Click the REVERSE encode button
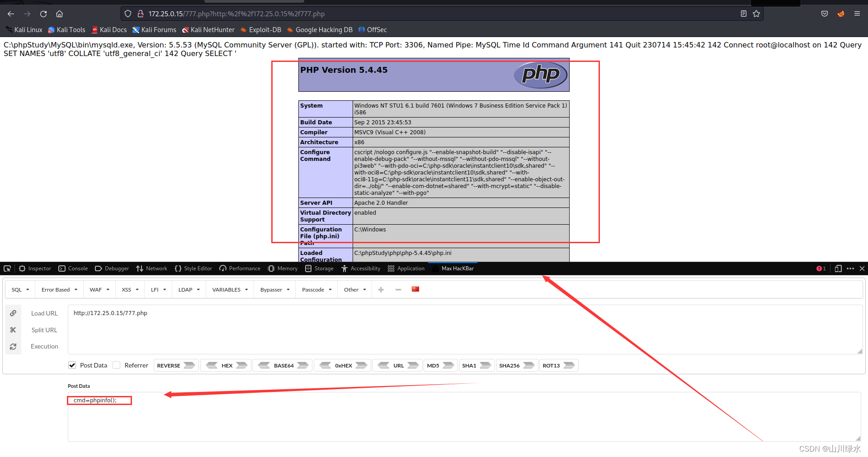 click(x=175, y=365)
